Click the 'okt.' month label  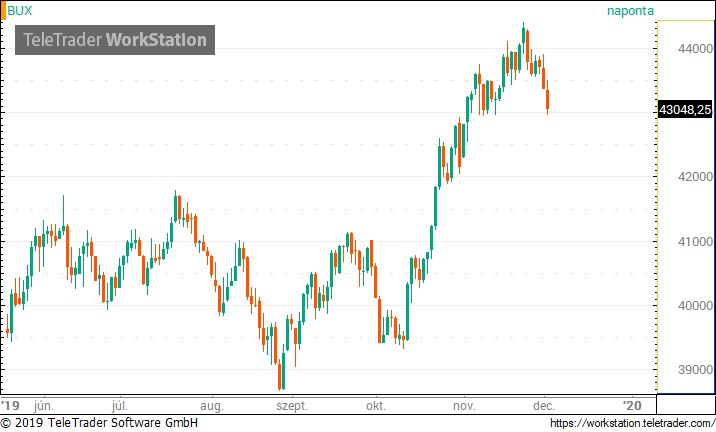coord(376,406)
